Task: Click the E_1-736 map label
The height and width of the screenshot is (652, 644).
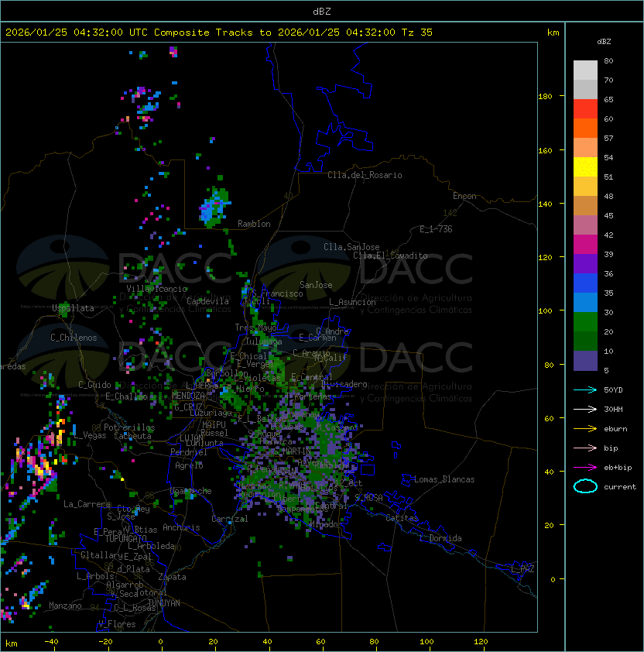Action: (436, 229)
